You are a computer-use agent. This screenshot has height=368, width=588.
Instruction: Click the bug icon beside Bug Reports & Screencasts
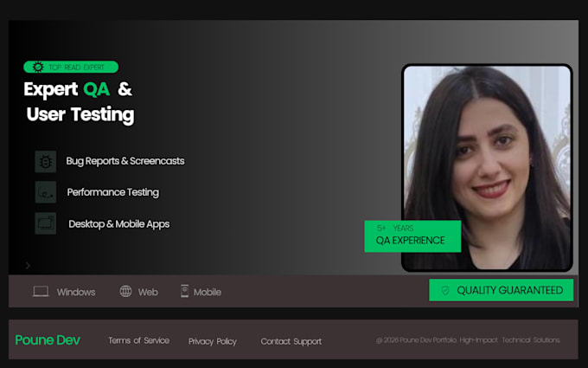[45, 162]
